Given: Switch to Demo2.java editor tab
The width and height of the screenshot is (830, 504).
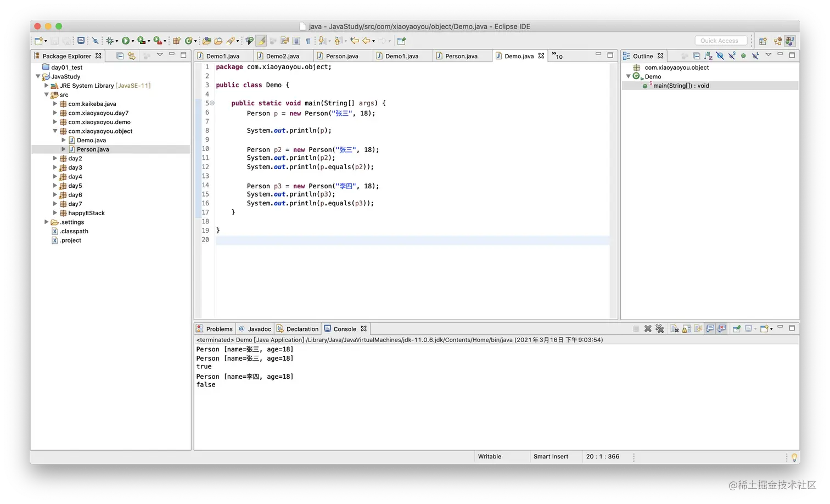Looking at the screenshot, I should [x=282, y=56].
